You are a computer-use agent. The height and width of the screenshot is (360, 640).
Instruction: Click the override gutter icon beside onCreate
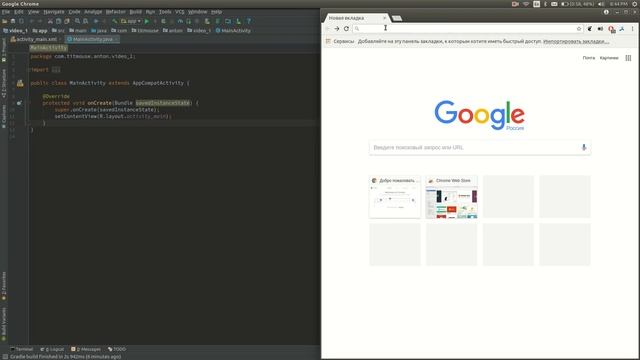point(19,103)
